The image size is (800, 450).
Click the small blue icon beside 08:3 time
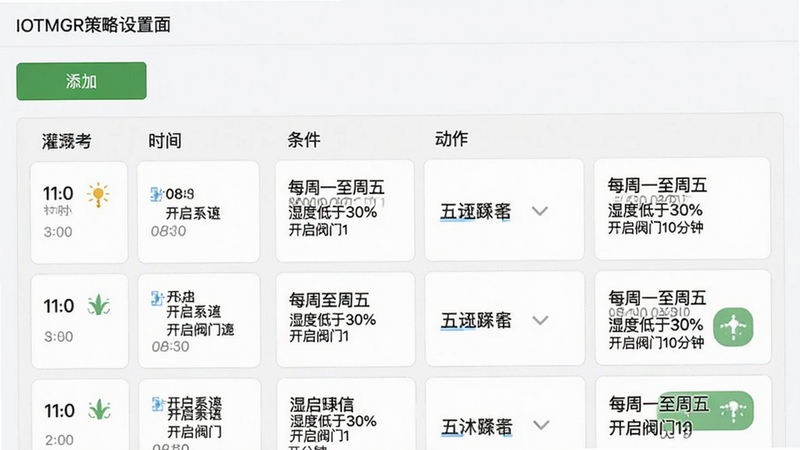[x=156, y=194]
